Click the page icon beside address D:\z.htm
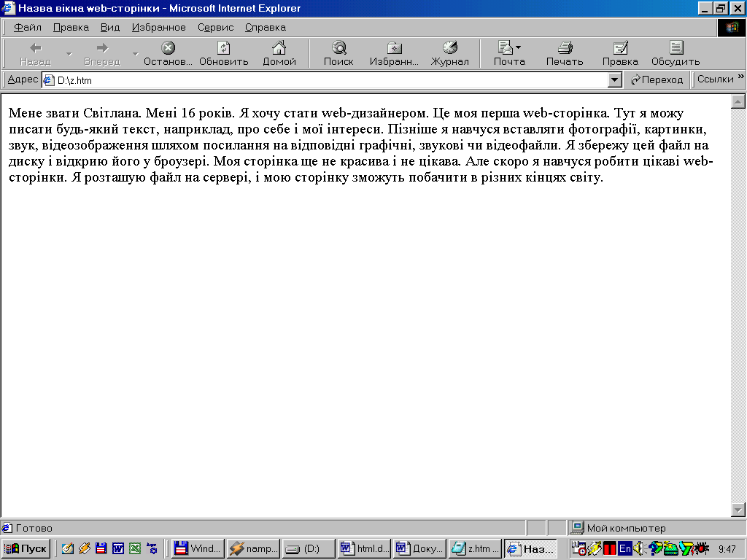 tap(49, 80)
